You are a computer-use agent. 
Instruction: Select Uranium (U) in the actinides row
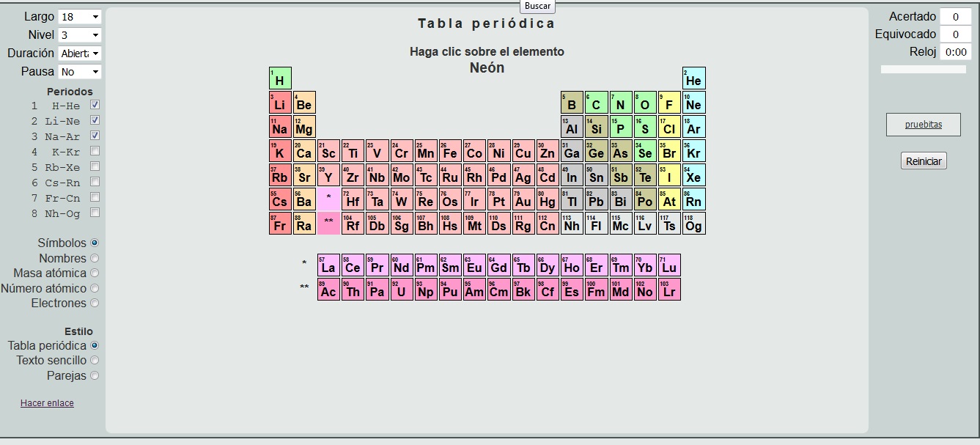[x=402, y=289]
